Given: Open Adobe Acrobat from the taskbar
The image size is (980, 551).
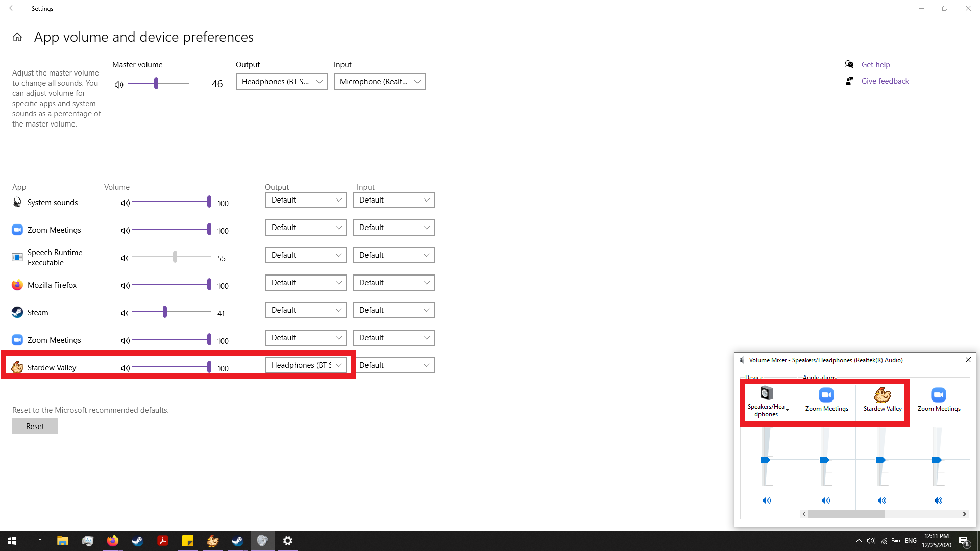Looking at the screenshot, I should 163,541.
